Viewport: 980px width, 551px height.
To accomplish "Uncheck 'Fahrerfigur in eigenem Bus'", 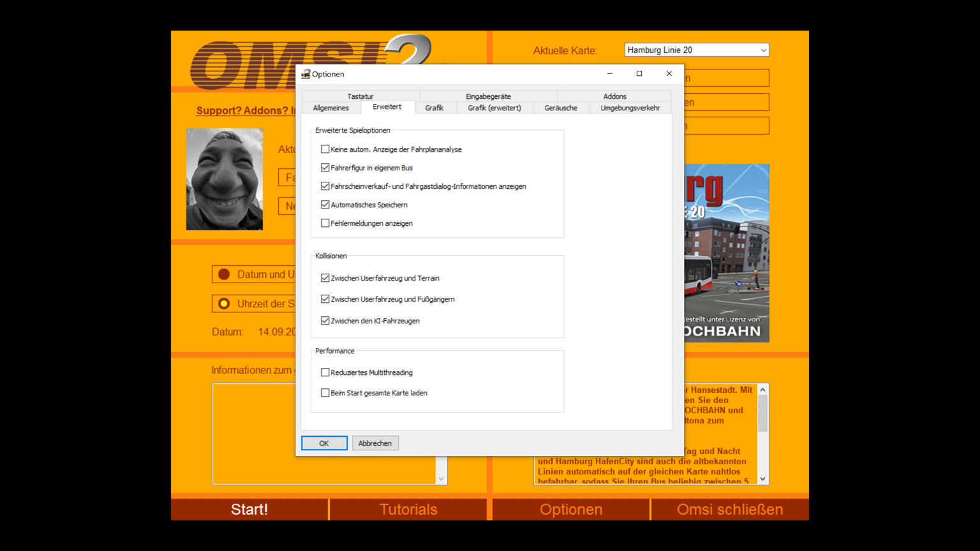I will 325,168.
